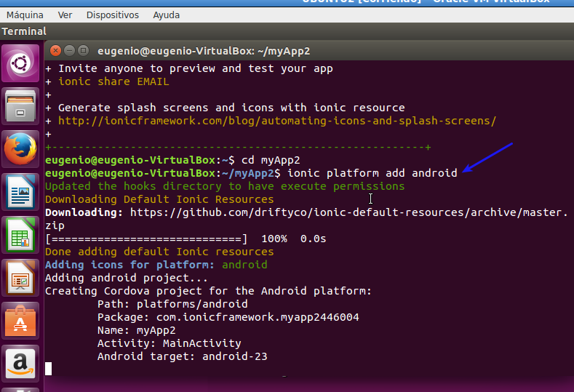This screenshot has width=574, height=392.
Task: Click the 'cd myApp2' command
Action: tap(271, 160)
